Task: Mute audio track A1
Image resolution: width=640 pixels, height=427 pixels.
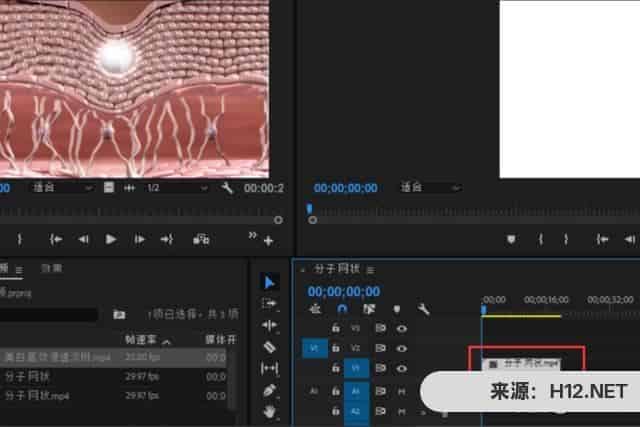Action: (402, 391)
